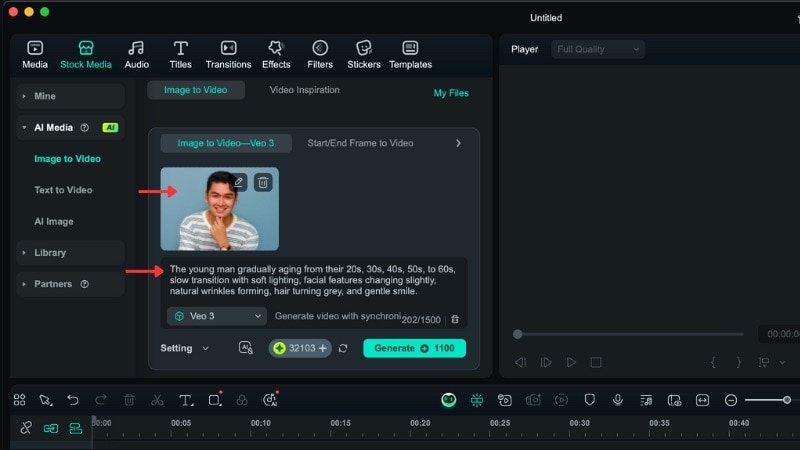Viewport: 800px width, 450px height.
Task: Refresh the credits balance
Action: (343, 348)
